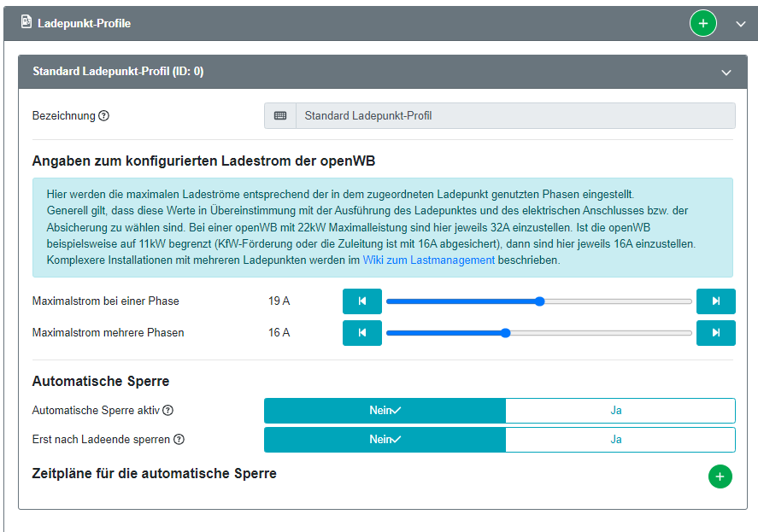Open help for Automatische Sperre aktiv
Screen dimensions: 758x532
point(167,410)
